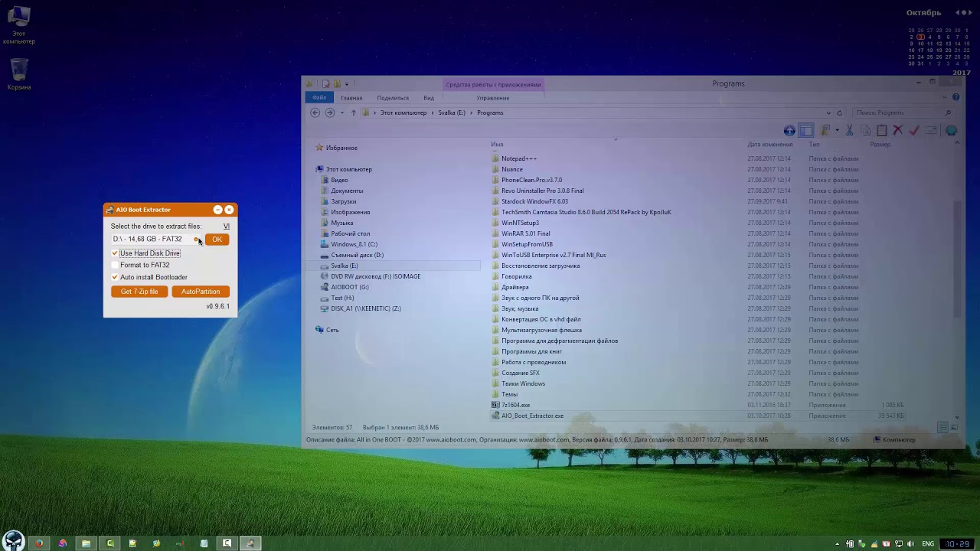Image resolution: width=980 pixels, height=551 pixels.
Task: Click Svalka (E:) in address breadcrumb
Action: [x=452, y=113]
